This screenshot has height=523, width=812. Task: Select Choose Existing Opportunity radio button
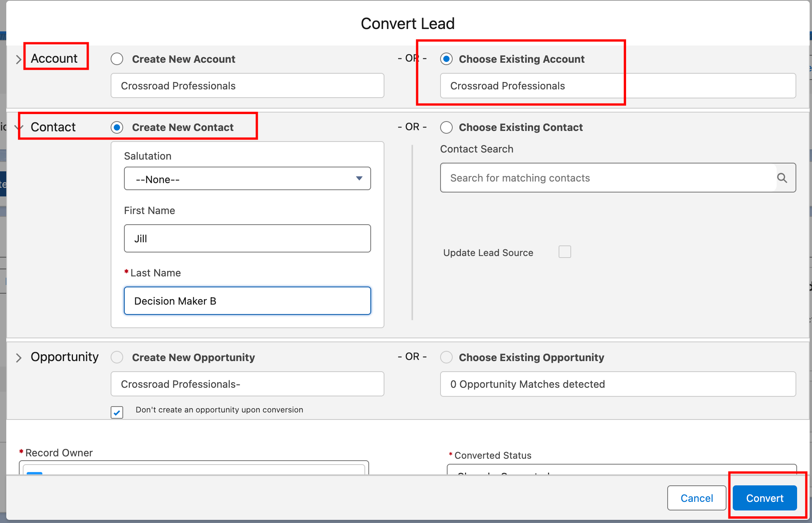(446, 357)
